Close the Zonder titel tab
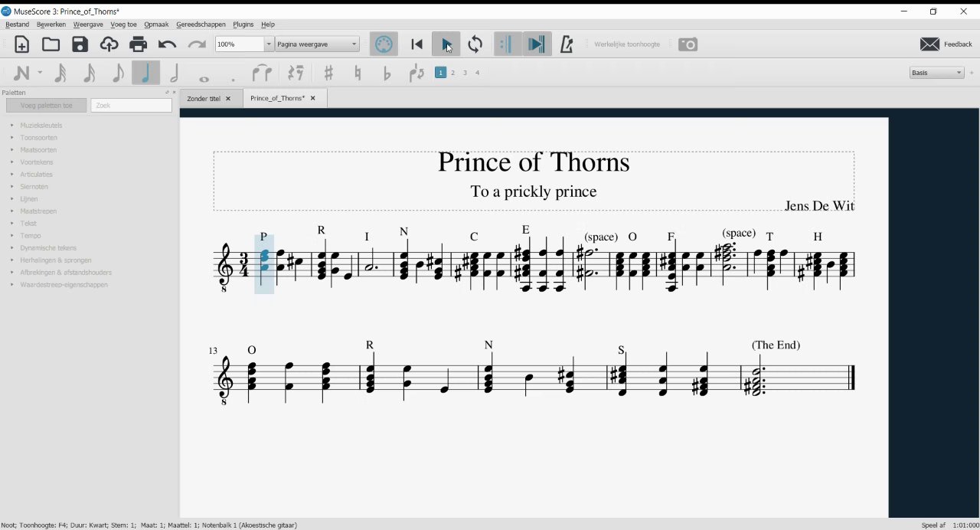Screen dimensions: 980x530 pyautogui.click(x=228, y=99)
